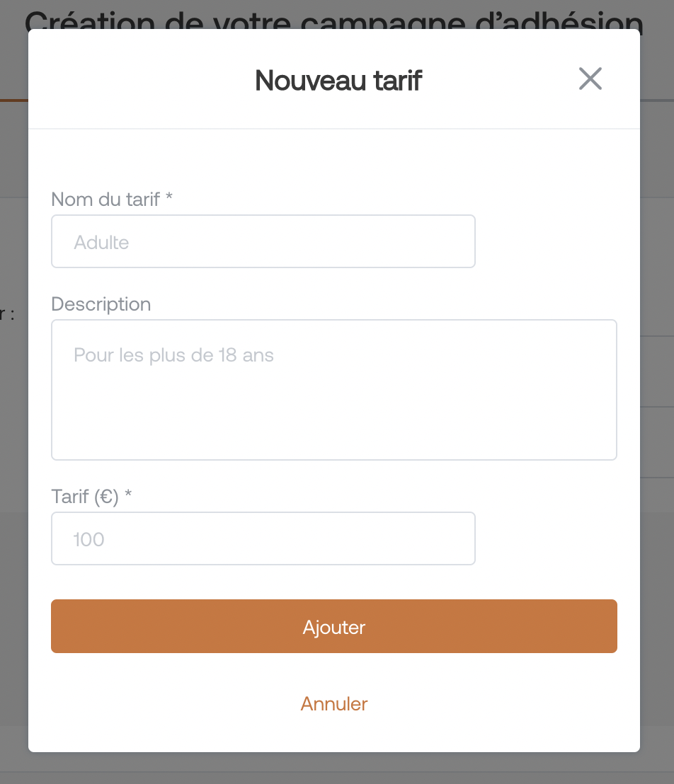This screenshot has width=674, height=784.
Task: Click the "Pour les plus de 18 ans" placeholder
Action: [173, 355]
